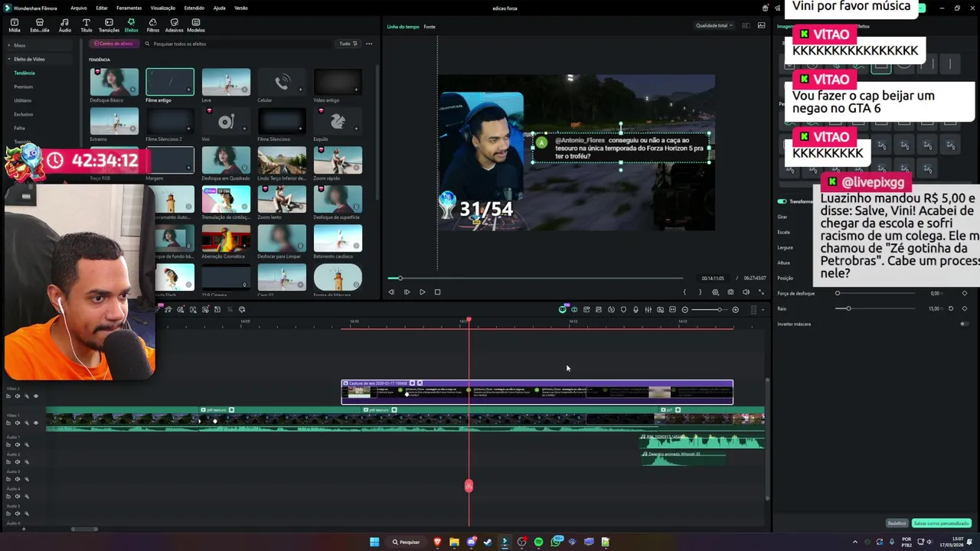Select the Celular effect thumbnail
The height and width of the screenshot is (551, 980).
(282, 82)
